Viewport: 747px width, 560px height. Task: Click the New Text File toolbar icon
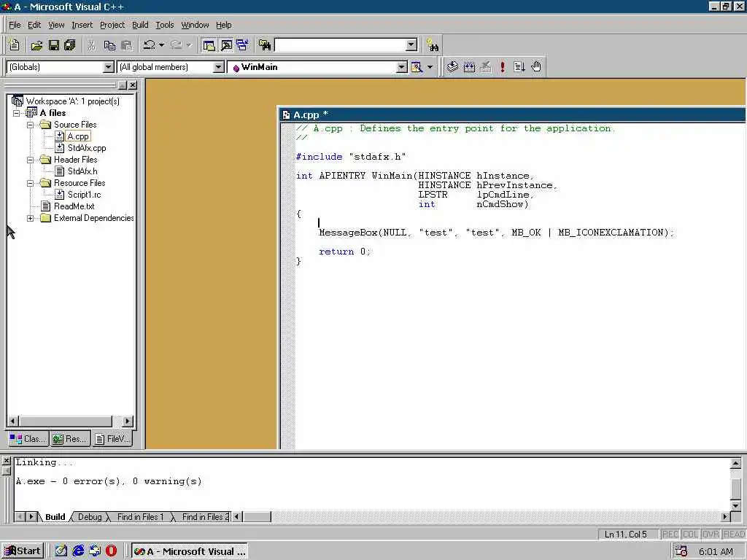click(15, 45)
